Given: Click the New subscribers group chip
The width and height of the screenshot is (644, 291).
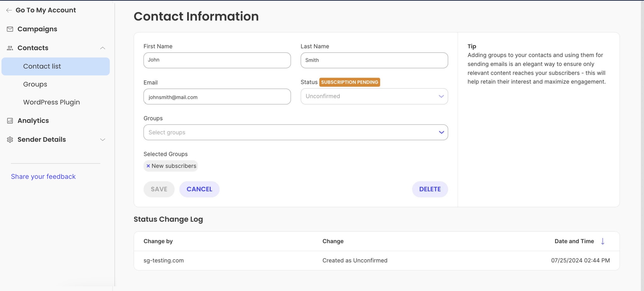Looking at the screenshot, I should coord(171,166).
